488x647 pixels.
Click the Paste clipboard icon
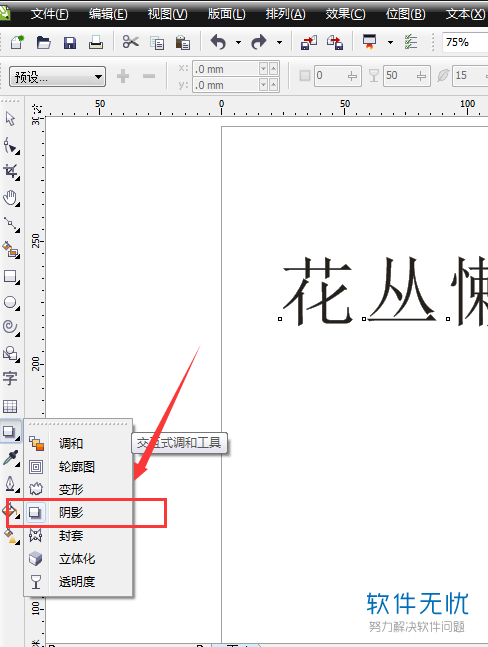click(x=183, y=43)
